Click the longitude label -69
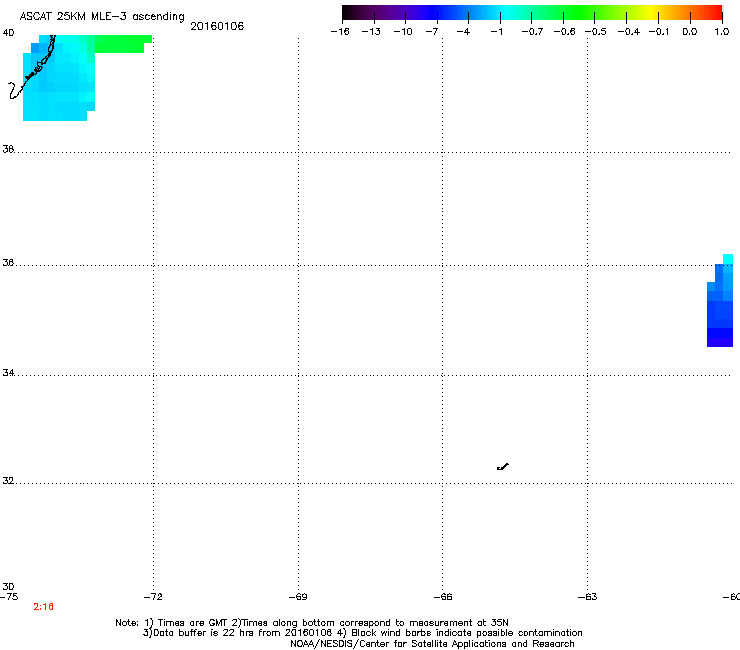 (x=298, y=596)
